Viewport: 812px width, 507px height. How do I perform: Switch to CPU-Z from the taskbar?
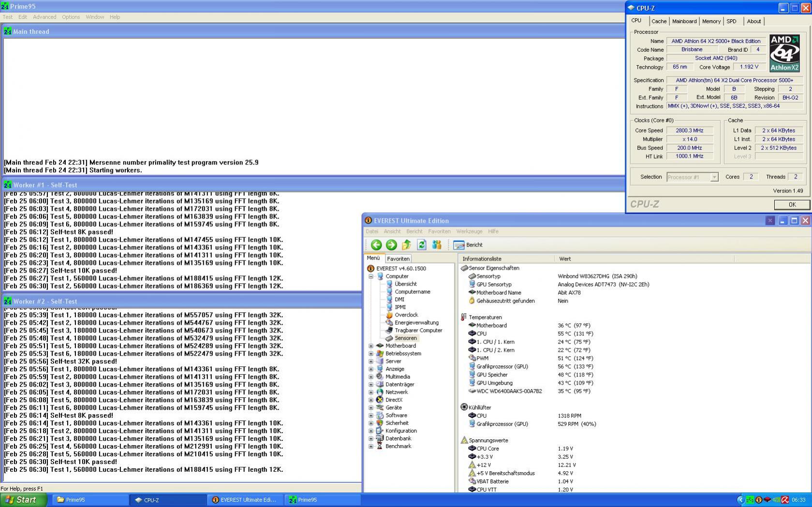click(168, 500)
